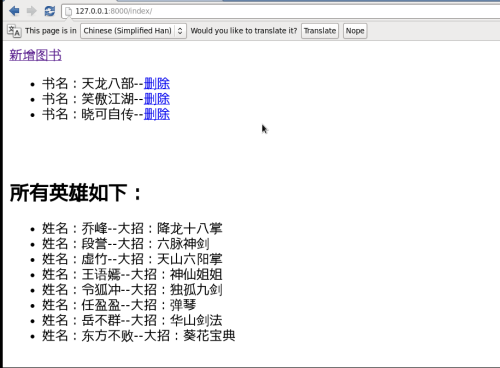This screenshot has height=368, width=500.
Task: Click the 乔峰 hero list item
Action: coord(132,229)
